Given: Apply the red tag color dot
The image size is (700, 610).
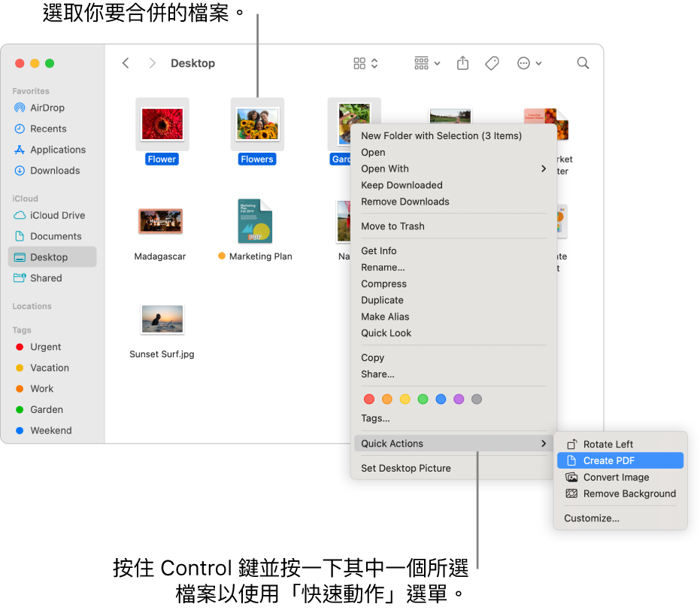Looking at the screenshot, I should (x=369, y=399).
